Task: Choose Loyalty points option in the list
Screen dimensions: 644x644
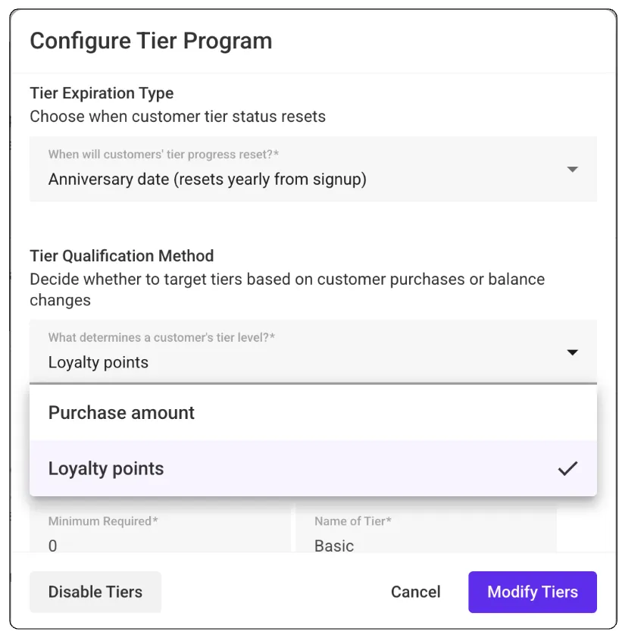Action: (106, 469)
